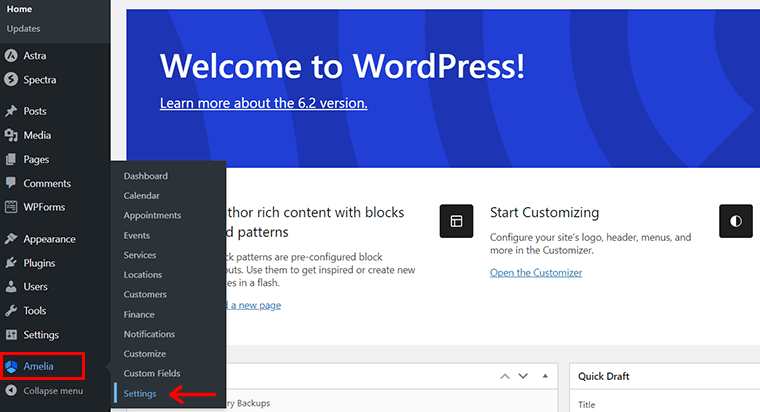
Task: Click the Amelia logo icon
Action: [x=11, y=367]
